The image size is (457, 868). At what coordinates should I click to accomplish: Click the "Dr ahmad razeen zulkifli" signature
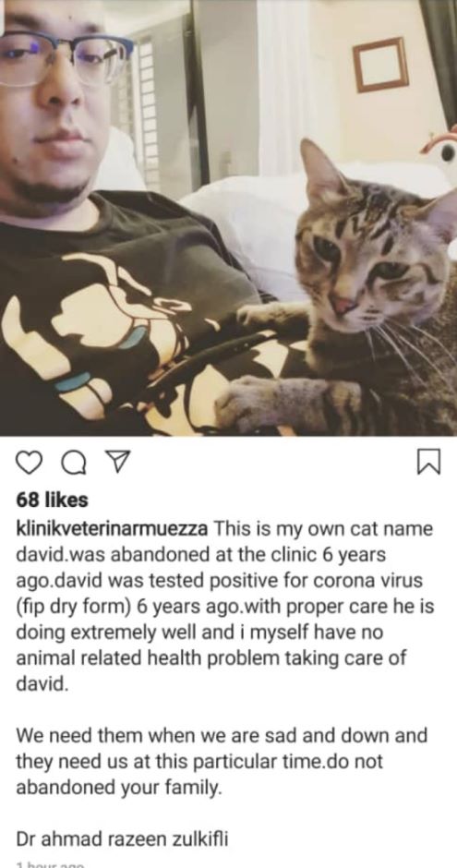(x=122, y=839)
